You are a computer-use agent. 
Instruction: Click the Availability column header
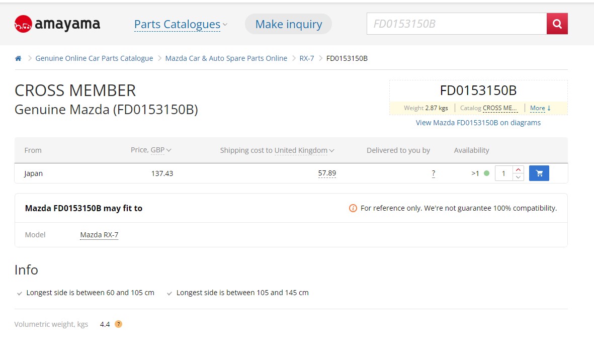[x=472, y=150]
